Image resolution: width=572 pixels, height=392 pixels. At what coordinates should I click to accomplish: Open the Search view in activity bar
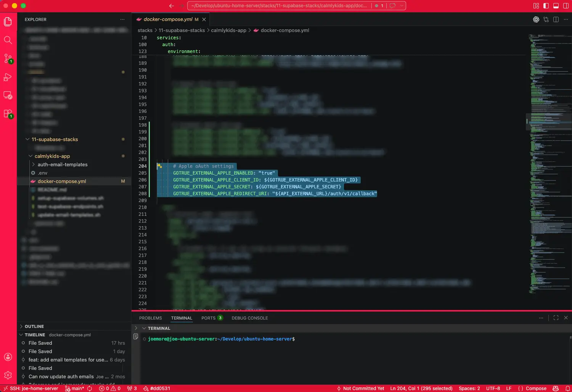pyautogui.click(x=8, y=40)
